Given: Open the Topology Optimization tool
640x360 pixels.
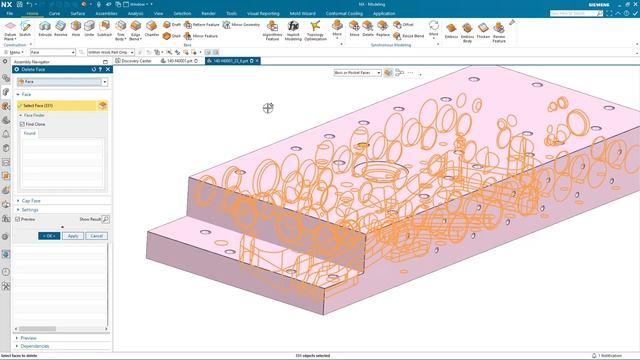Looking at the screenshot, I should [x=315, y=31].
